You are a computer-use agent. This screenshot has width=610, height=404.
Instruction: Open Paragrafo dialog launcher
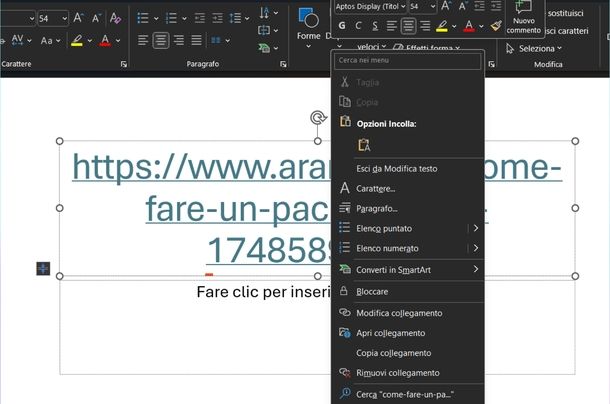(x=283, y=64)
